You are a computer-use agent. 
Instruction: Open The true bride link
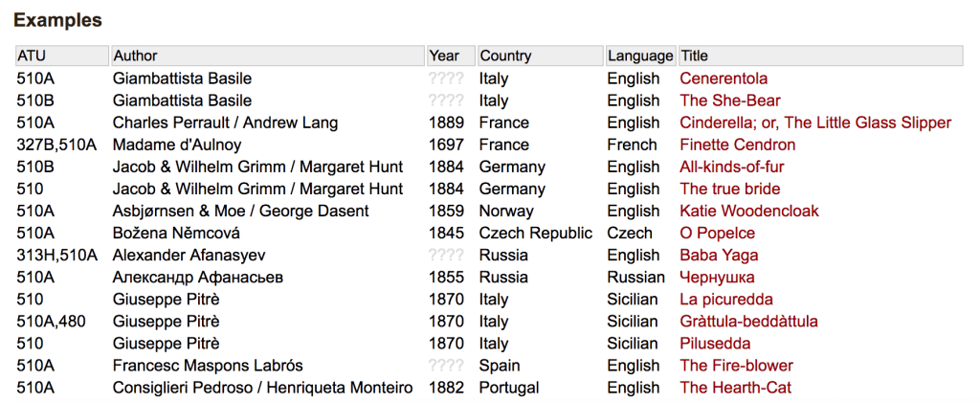click(729, 189)
